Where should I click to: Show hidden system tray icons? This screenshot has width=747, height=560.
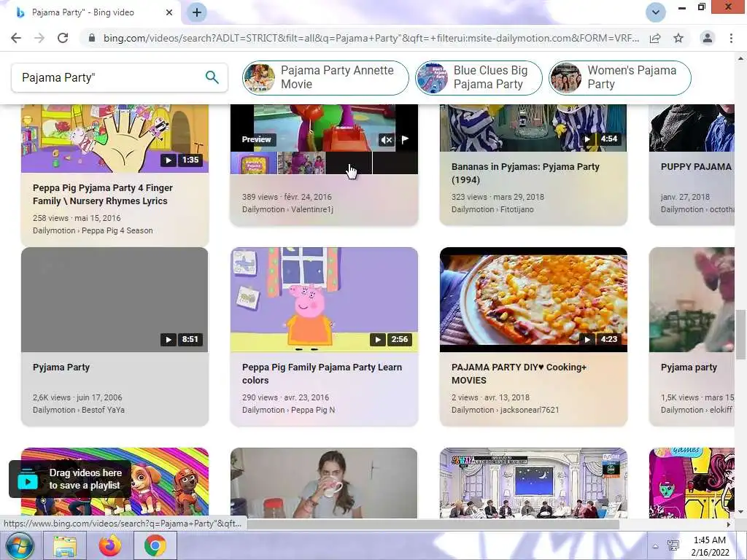pos(656,546)
